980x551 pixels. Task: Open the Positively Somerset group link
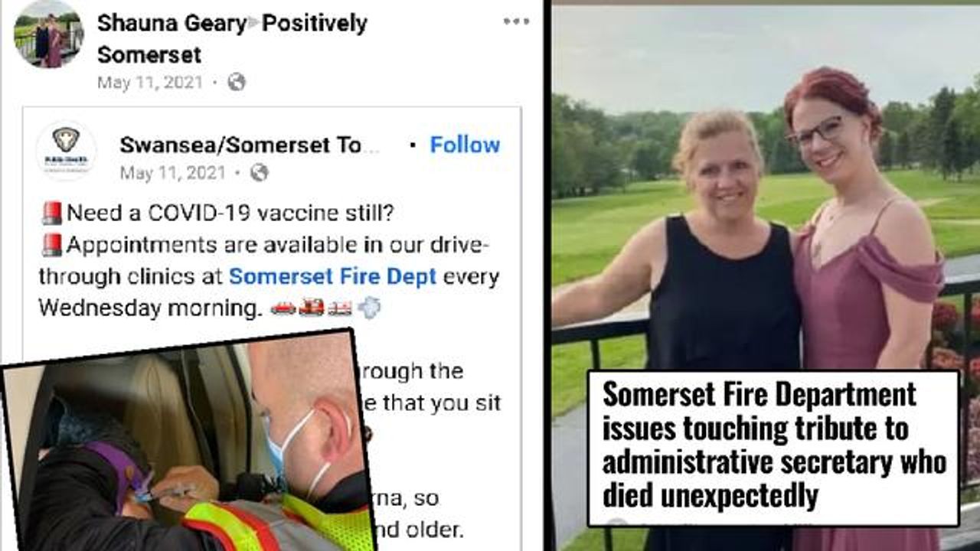233,39
